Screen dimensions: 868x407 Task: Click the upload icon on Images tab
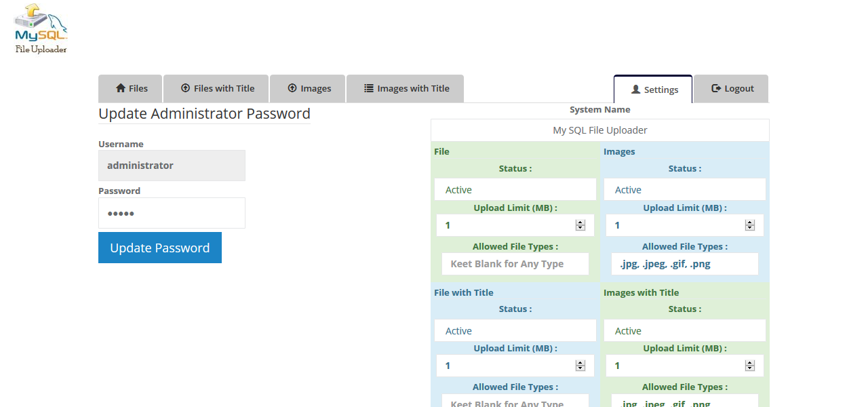point(292,88)
